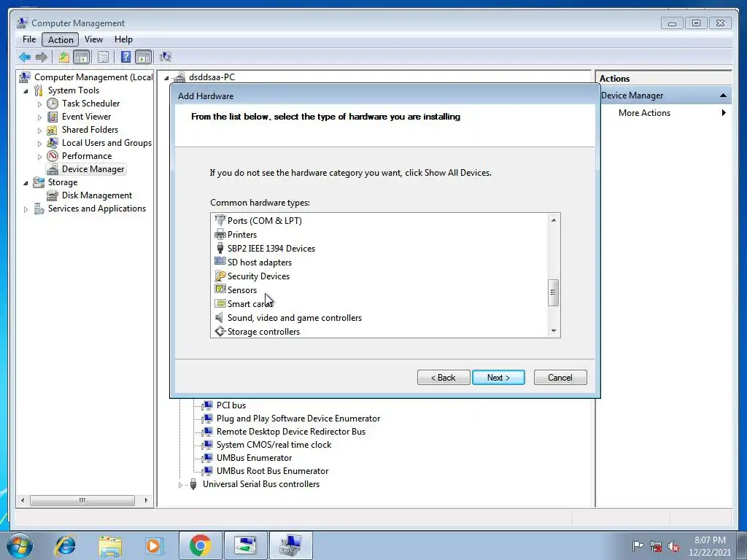Image resolution: width=747 pixels, height=560 pixels.
Task: Open Disk Management under Storage
Action: 97,195
